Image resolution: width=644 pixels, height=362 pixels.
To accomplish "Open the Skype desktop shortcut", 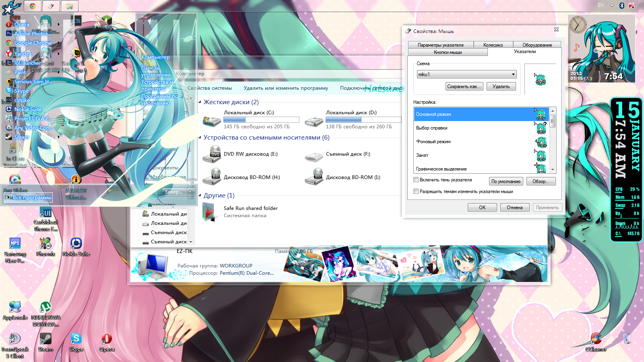I will point(76,342).
